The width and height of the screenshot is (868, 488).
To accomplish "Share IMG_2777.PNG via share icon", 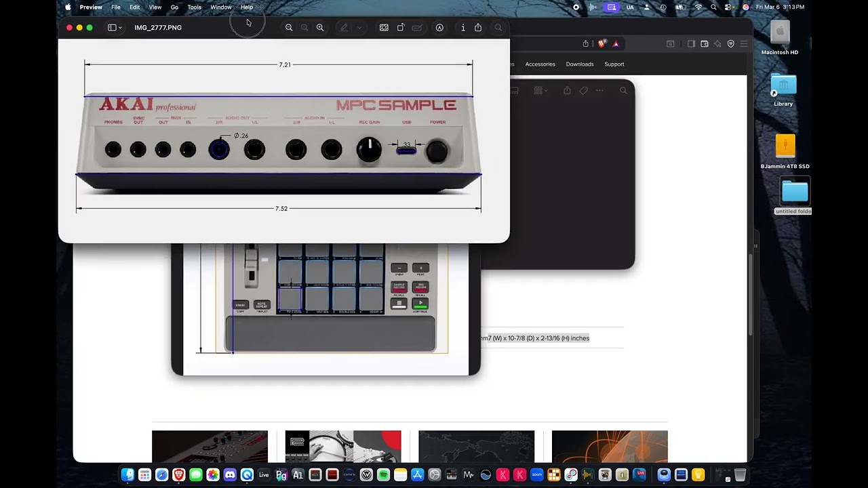I will [x=478, y=28].
